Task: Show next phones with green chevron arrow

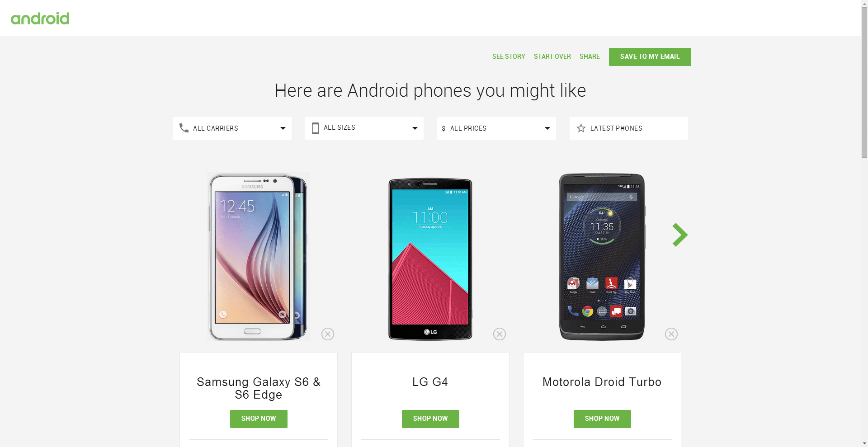Action: coord(680,235)
